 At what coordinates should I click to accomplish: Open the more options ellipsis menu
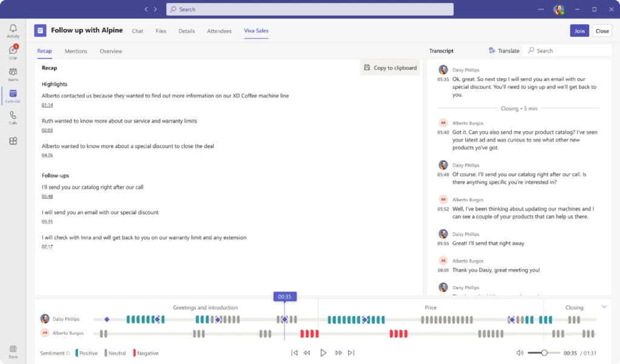click(541, 9)
